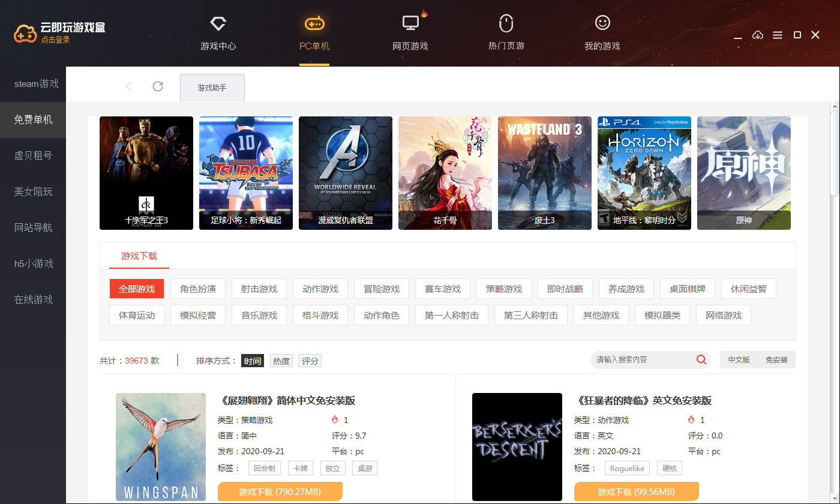This screenshot has width=840, height=504.
Task: Open h5小游戏 in the sidebar
Action: (x=33, y=263)
